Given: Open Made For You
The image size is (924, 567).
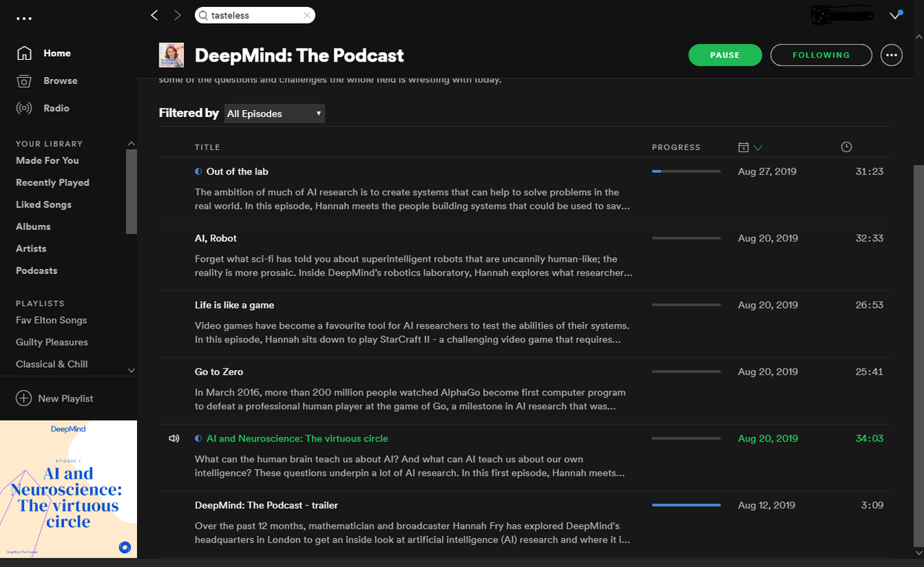Looking at the screenshot, I should [x=48, y=161].
